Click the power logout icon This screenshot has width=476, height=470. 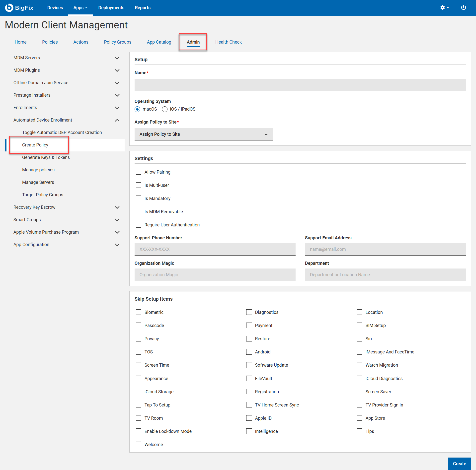[x=463, y=8]
